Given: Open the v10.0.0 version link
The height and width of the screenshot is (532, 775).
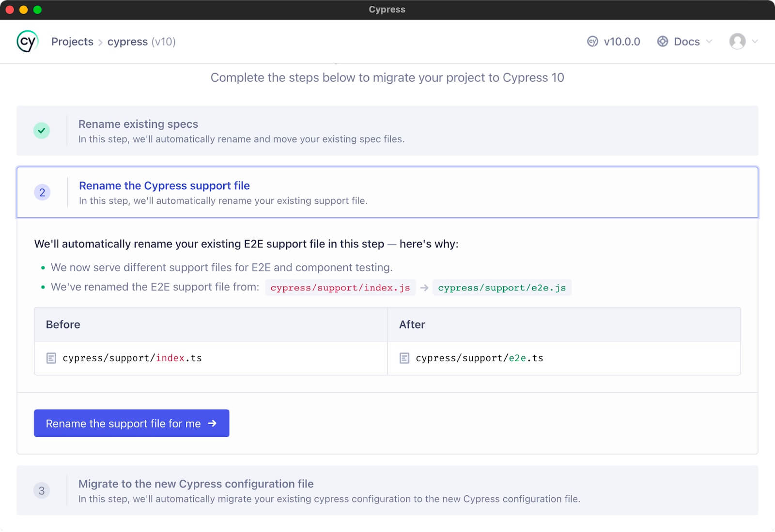Looking at the screenshot, I should point(621,42).
